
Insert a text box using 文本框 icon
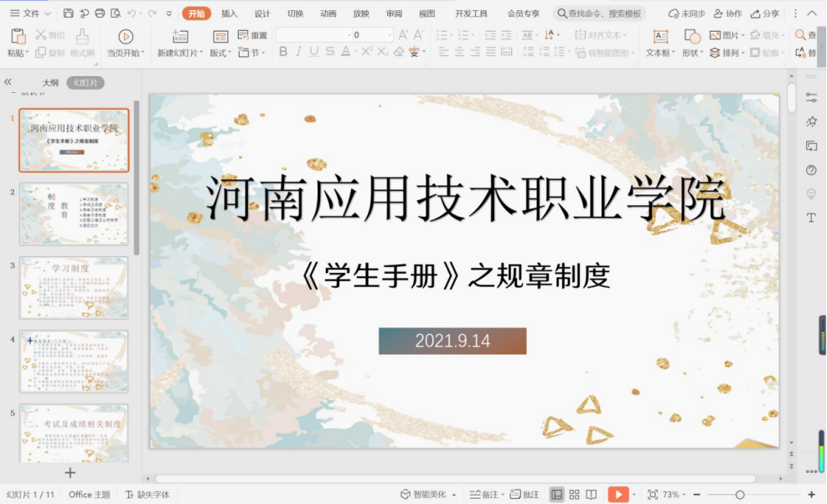[660, 37]
